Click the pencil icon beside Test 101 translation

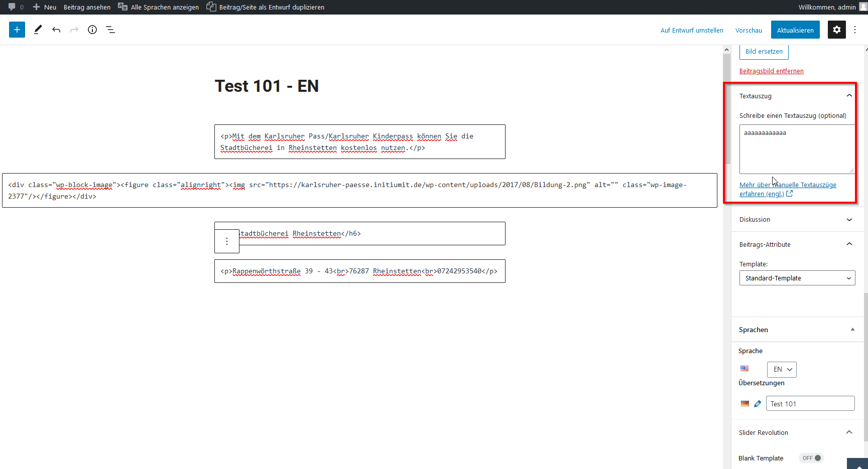pyautogui.click(x=758, y=404)
